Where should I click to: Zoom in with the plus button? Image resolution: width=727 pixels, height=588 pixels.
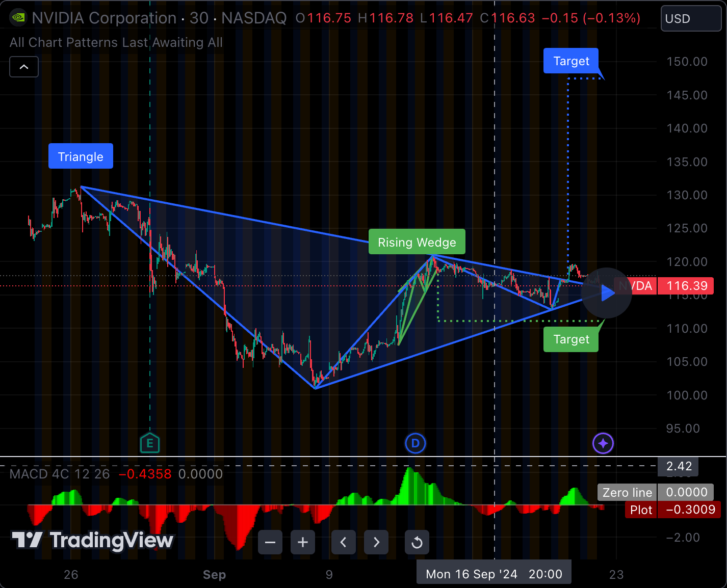(x=303, y=542)
